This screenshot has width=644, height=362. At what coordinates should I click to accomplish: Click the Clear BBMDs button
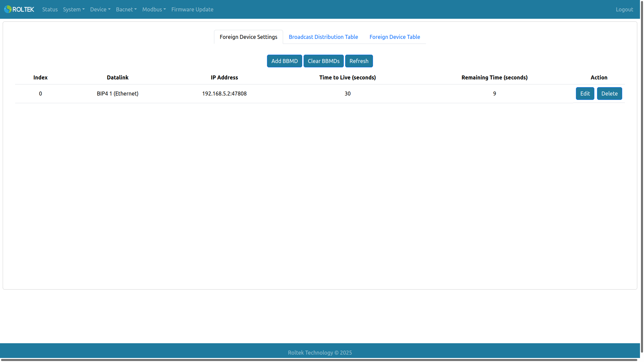click(324, 61)
